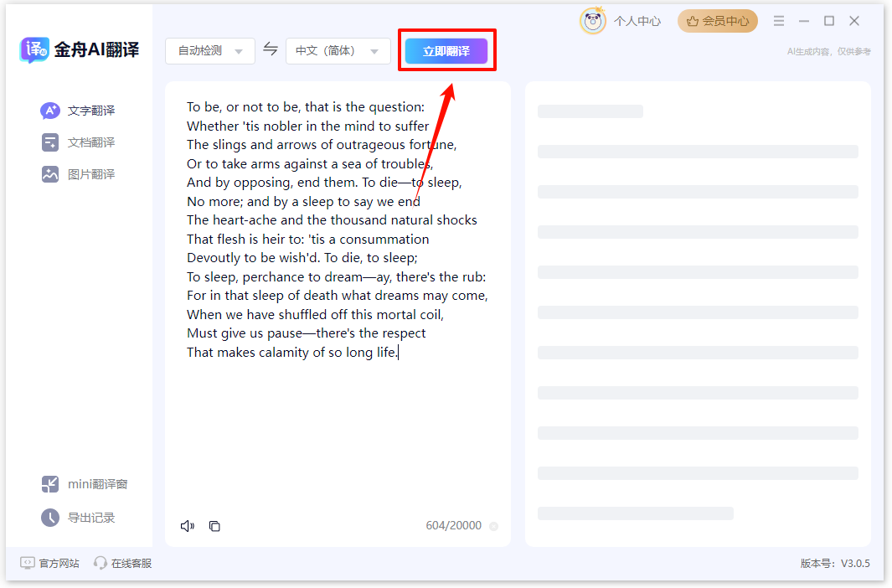Open the hamburger menu icon

tap(779, 21)
